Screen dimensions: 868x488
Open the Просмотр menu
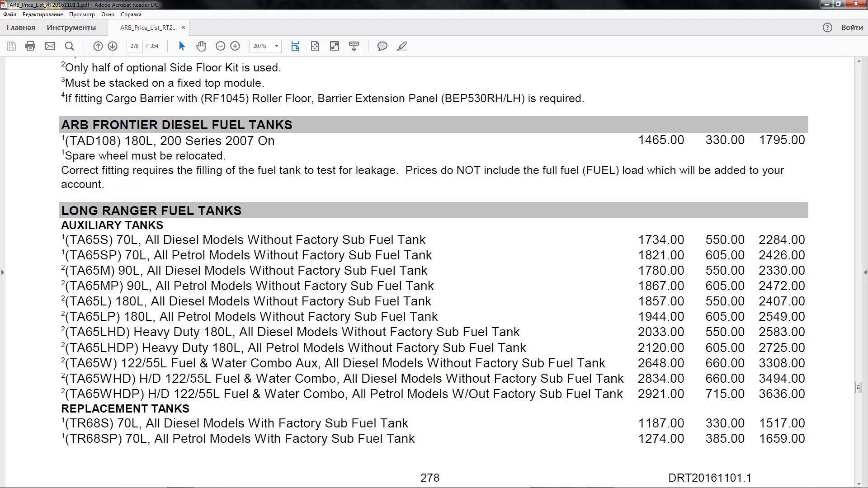pyautogui.click(x=82, y=14)
